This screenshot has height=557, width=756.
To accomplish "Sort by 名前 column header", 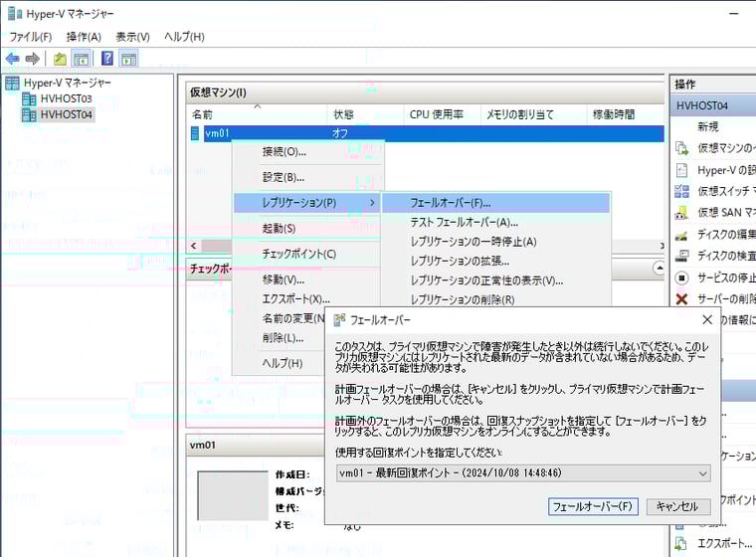I will [257, 114].
